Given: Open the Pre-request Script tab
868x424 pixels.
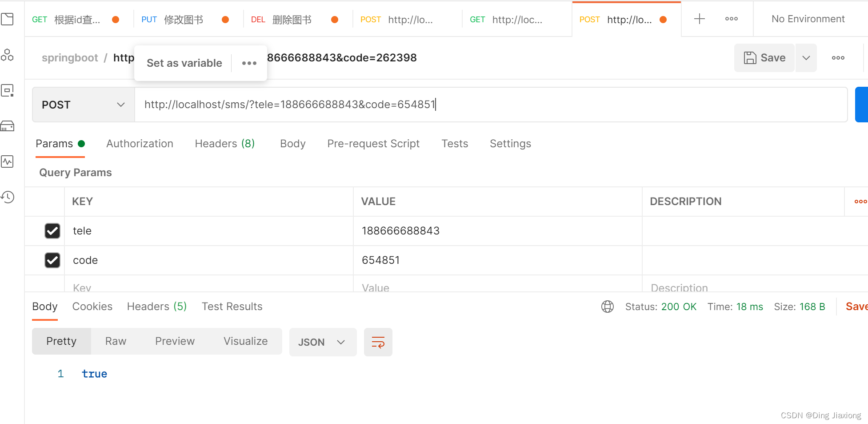Looking at the screenshot, I should [373, 144].
